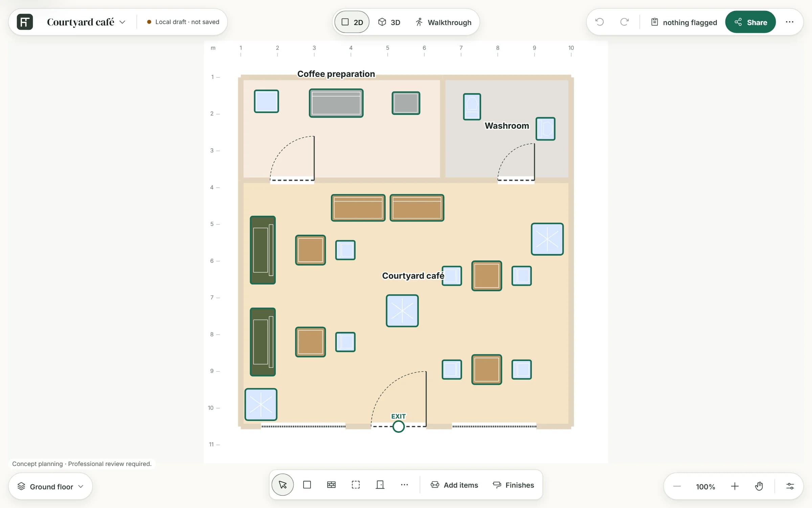Select the blue fridge in Coffee preparation
812x508 pixels.
266,101
